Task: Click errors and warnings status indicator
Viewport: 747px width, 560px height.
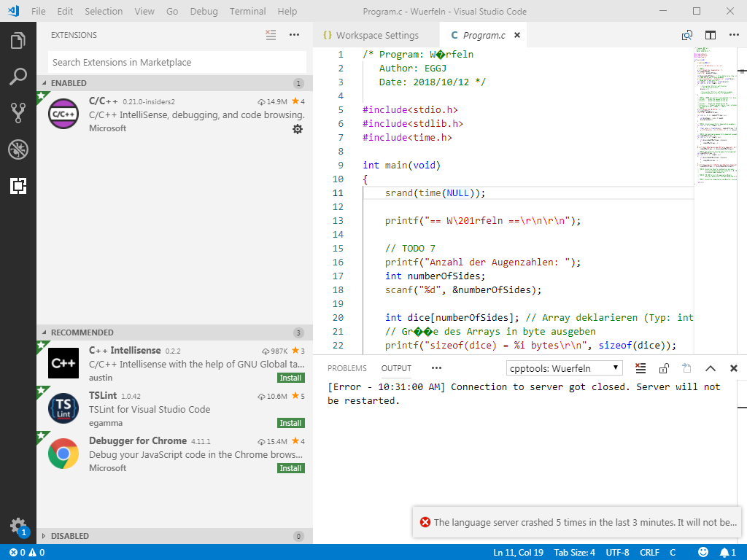Action: pos(27,553)
